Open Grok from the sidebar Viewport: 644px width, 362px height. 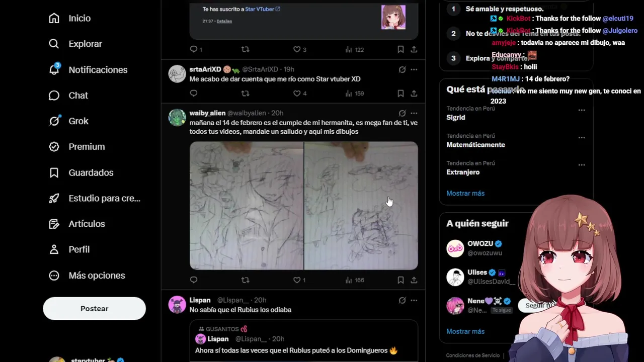coord(78,121)
